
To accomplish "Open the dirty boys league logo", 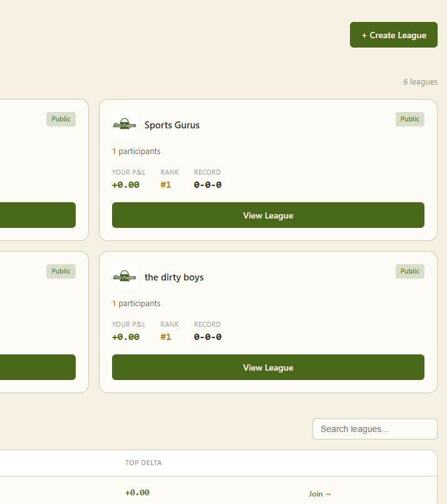I will 125,277.
